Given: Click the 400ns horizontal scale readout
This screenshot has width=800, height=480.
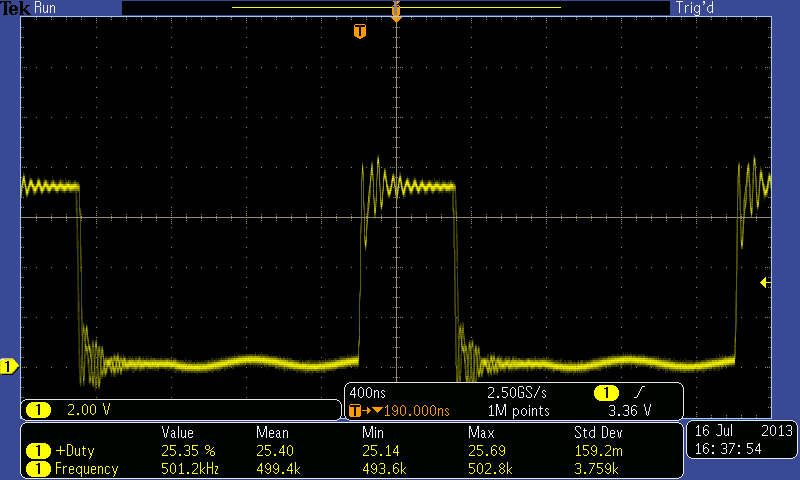Looking at the screenshot, I should 367,393.
